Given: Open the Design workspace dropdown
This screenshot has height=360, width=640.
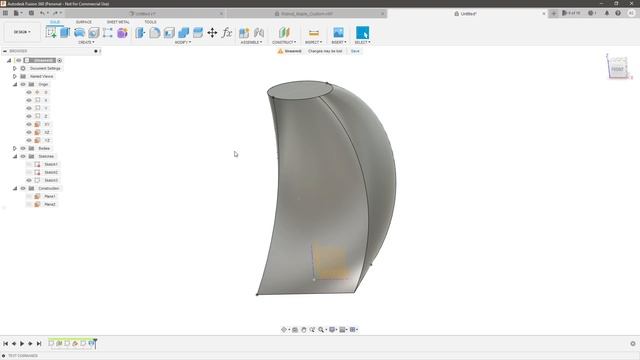Looking at the screenshot, I should tap(22, 32).
